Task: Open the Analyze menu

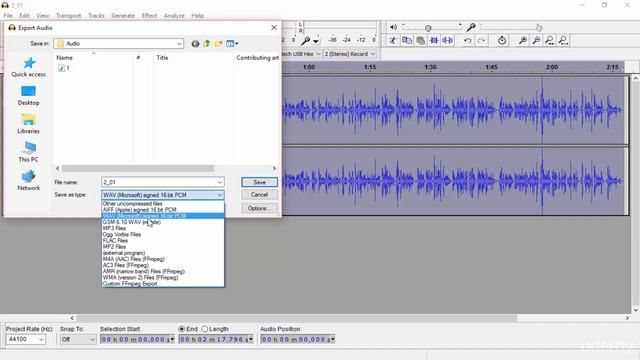Action: tap(174, 16)
